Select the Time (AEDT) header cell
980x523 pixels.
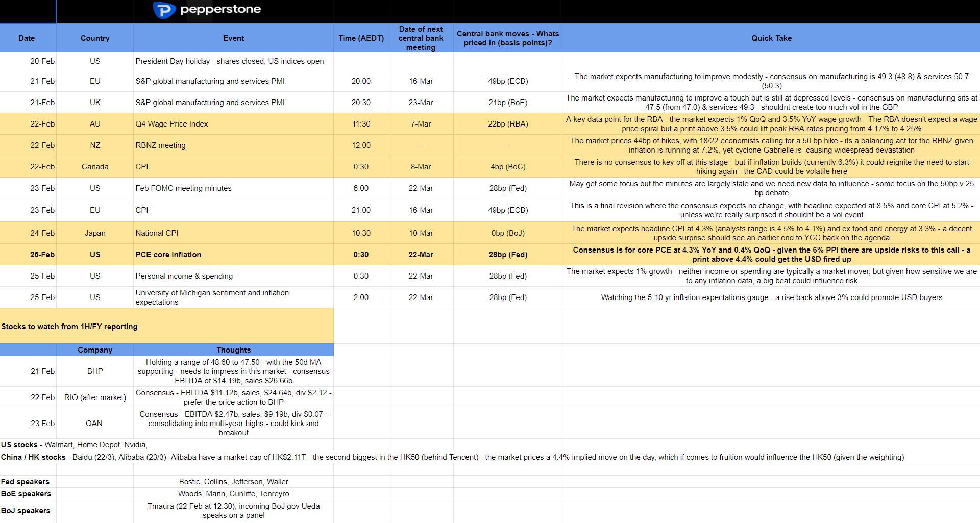tap(361, 38)
